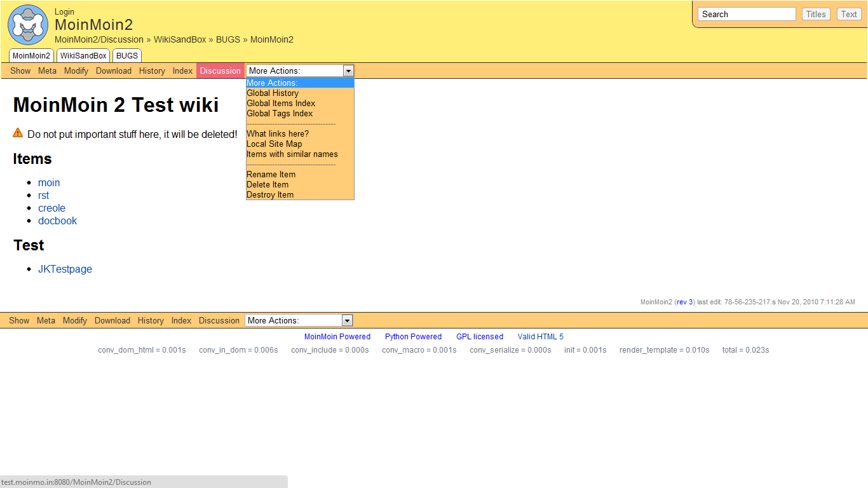Click the large MoinMoin2 page title
This screenshot has height=488, width=868.
point(93,25)
